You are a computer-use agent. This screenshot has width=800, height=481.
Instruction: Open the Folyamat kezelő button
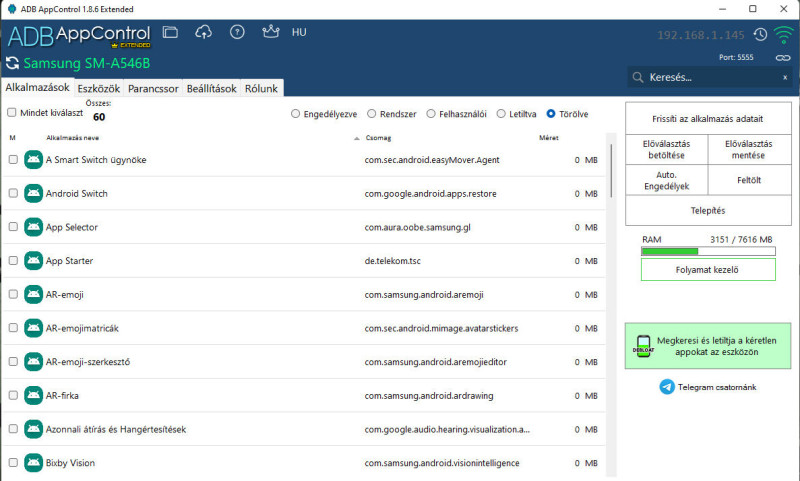pyautogui.click(x=708, y=270)
